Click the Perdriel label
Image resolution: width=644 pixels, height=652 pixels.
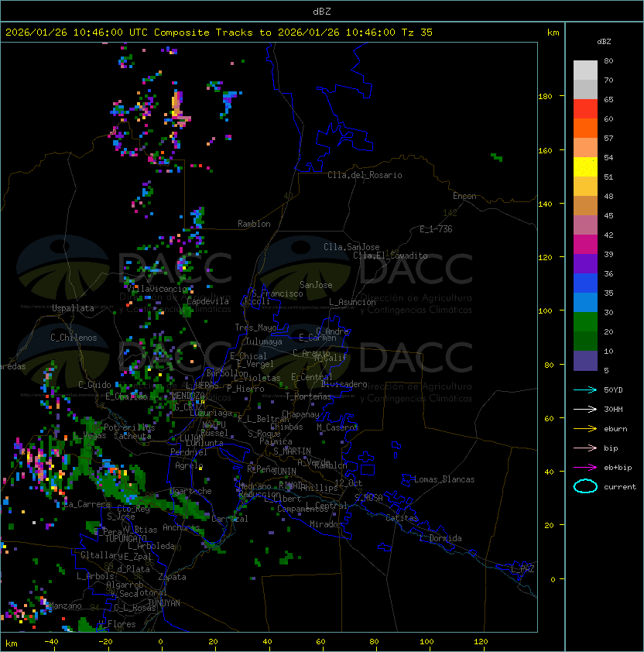coord(188,452)
